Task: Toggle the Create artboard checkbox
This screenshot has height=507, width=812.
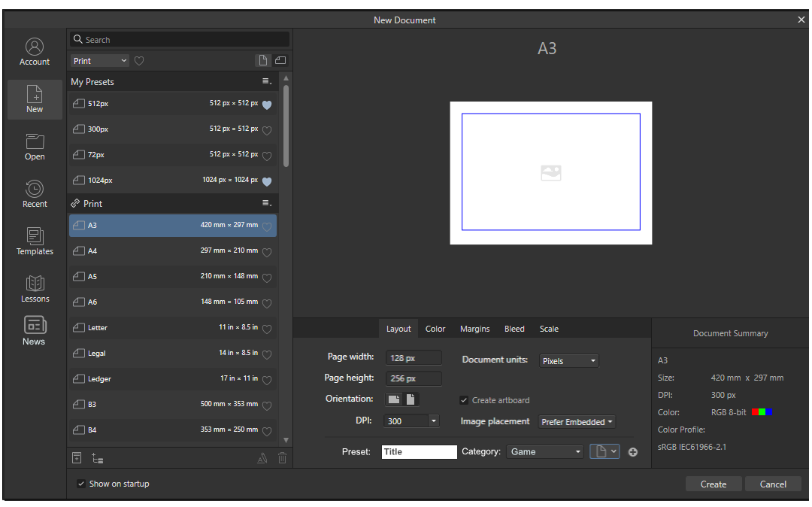Action: click(x=464, y=400)
